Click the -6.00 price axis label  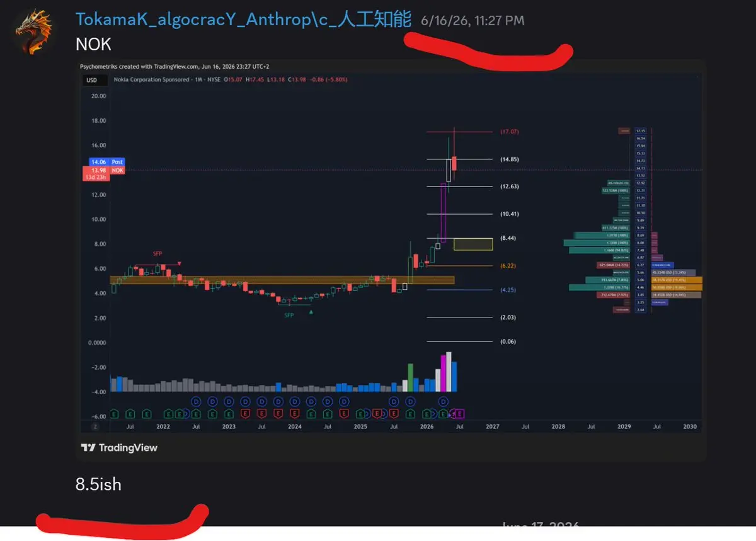98,416
